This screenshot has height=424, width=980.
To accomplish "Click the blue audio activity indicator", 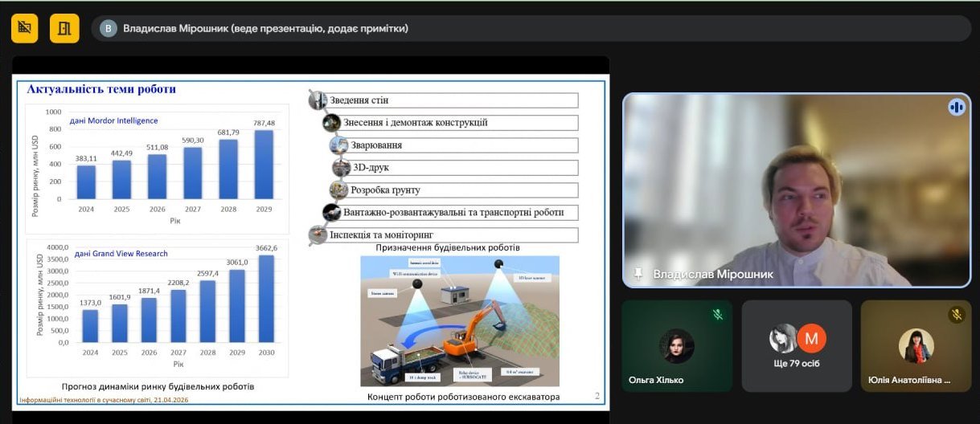I will (956, 107).
